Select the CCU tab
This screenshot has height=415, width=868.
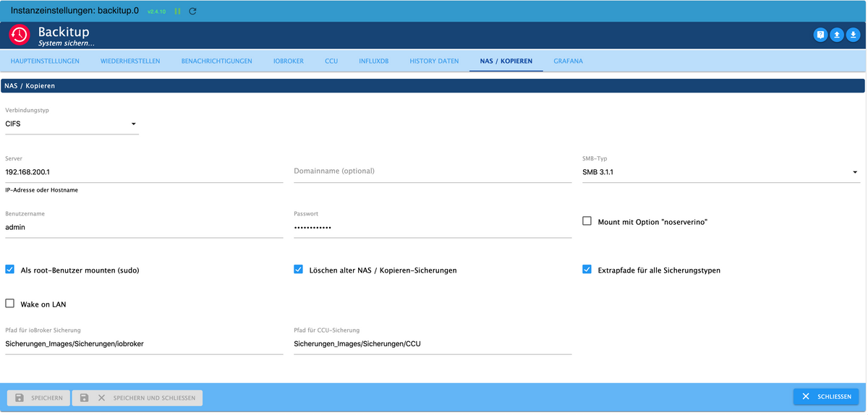click(x=331, y=61)
